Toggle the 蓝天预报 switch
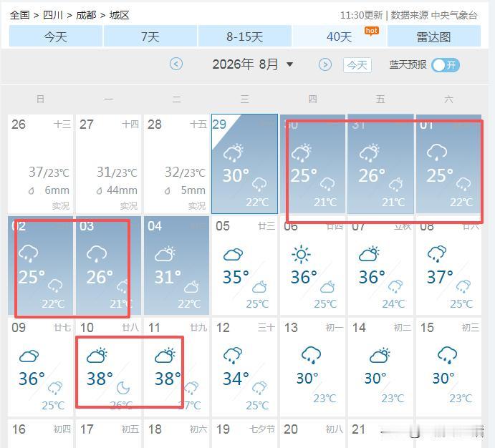Image resolution: width=495 pixels, height=448 pixels. [x=446, y=65]
